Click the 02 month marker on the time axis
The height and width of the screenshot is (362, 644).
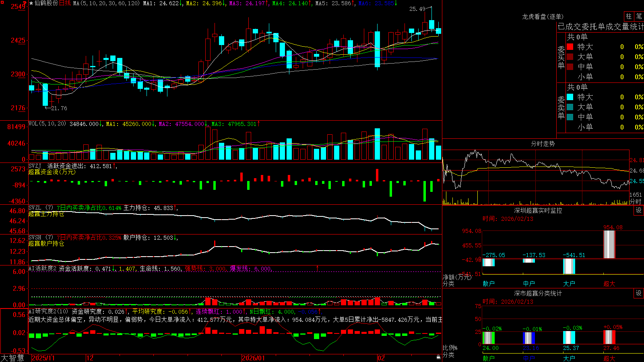tap(381, 358)
